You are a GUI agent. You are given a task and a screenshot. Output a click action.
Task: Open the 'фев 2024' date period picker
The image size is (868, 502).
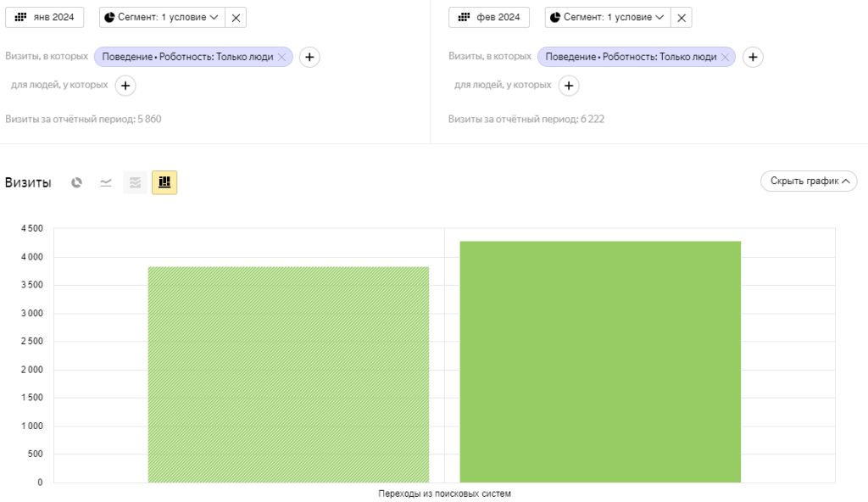click(x=493, y=17)
